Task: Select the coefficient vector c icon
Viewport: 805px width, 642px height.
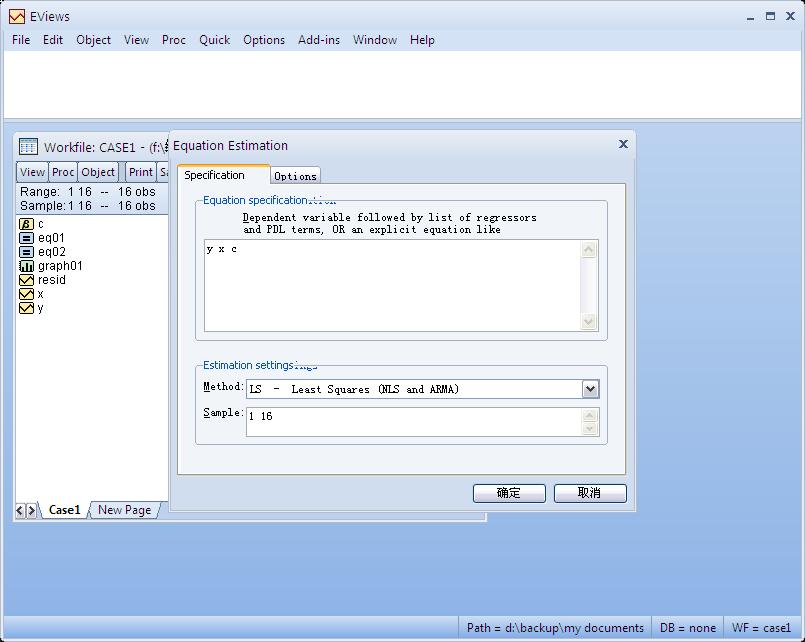Action: [x=26, y=224]
